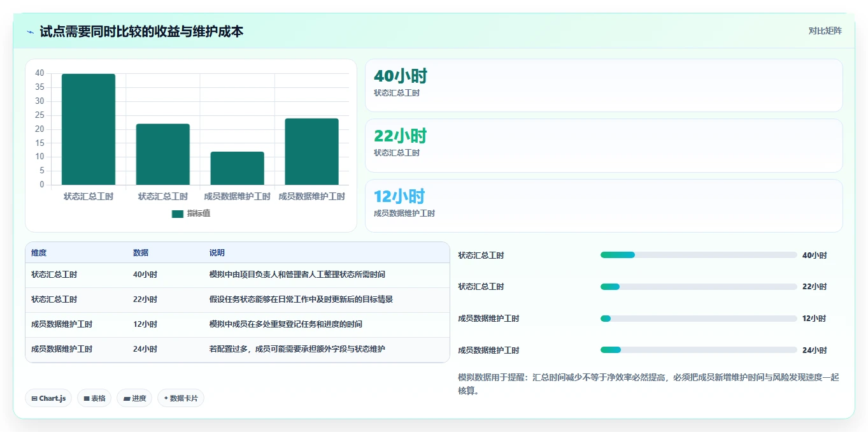The width and height of the screenshot is (868, 432).
Task: Select the 表格 tag chip
Action: pos(94,398)
